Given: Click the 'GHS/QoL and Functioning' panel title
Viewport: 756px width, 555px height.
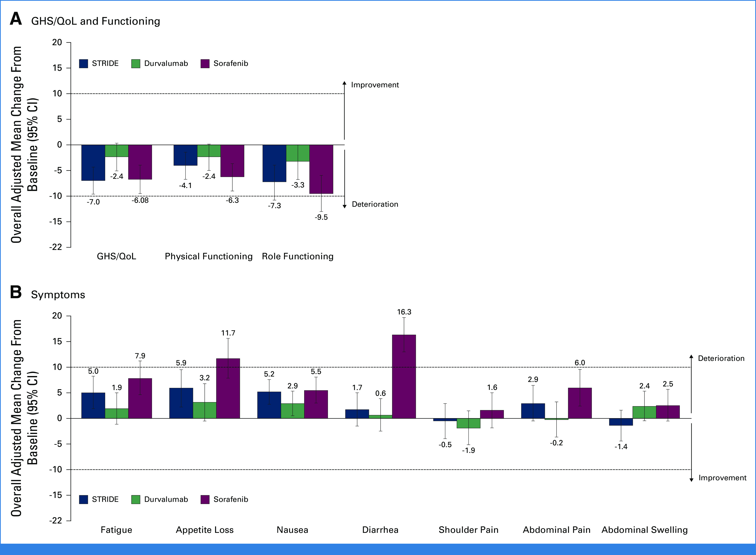Looking at the screenshot, I should (x=95, y=21).
